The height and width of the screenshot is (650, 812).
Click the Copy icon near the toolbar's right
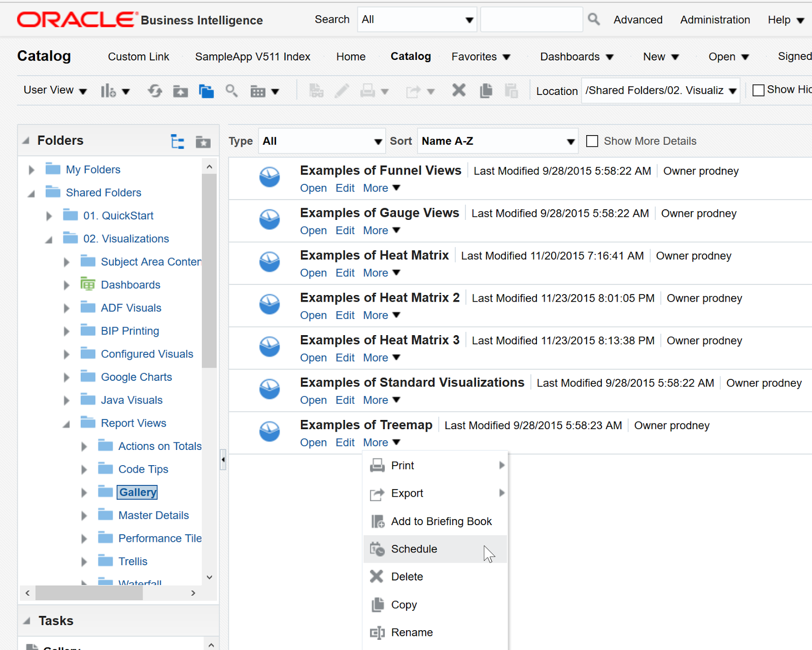pos(486,90)
